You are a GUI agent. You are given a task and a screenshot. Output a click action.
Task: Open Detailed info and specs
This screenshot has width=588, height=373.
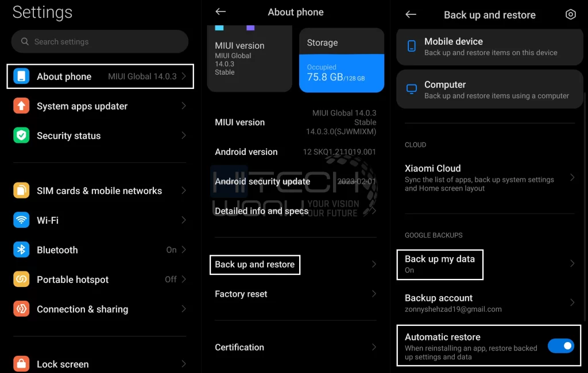click(296, 211)
